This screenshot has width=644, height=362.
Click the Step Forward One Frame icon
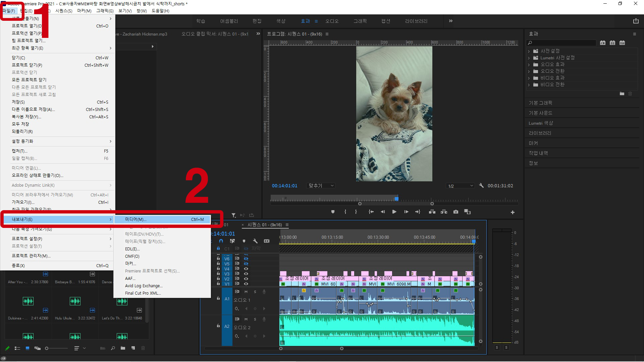[406, 212]
